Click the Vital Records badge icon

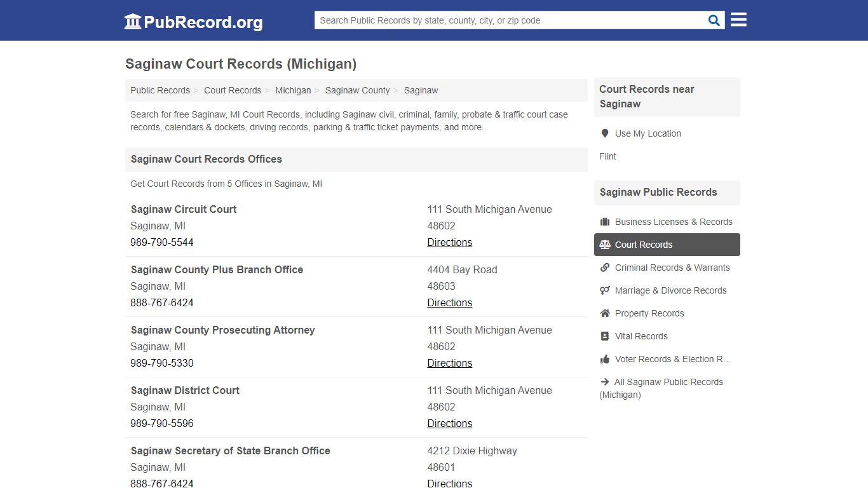click(x=605, y=336)
